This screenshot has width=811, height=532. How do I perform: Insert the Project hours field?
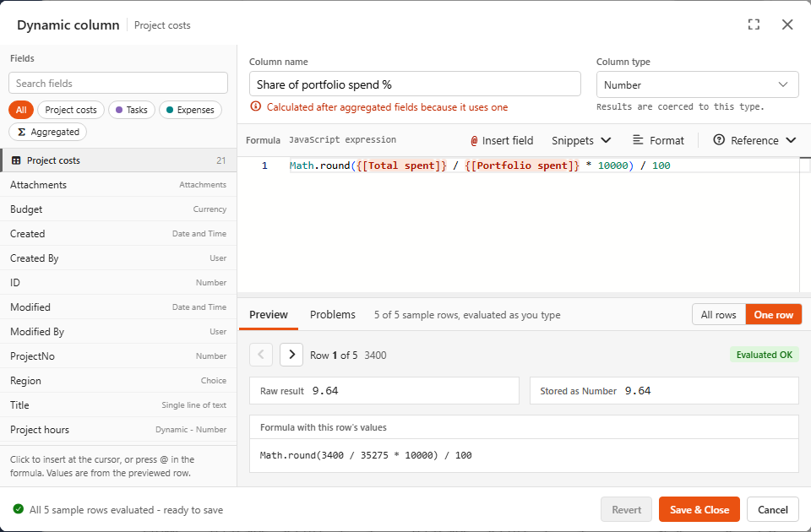tap(118, 429)
